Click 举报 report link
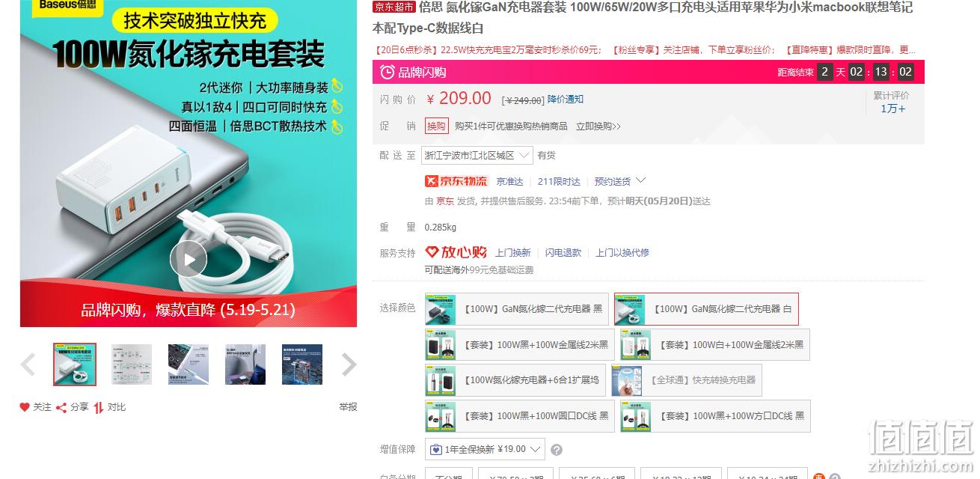Screen dimensions: 980x479 (348, 407)
